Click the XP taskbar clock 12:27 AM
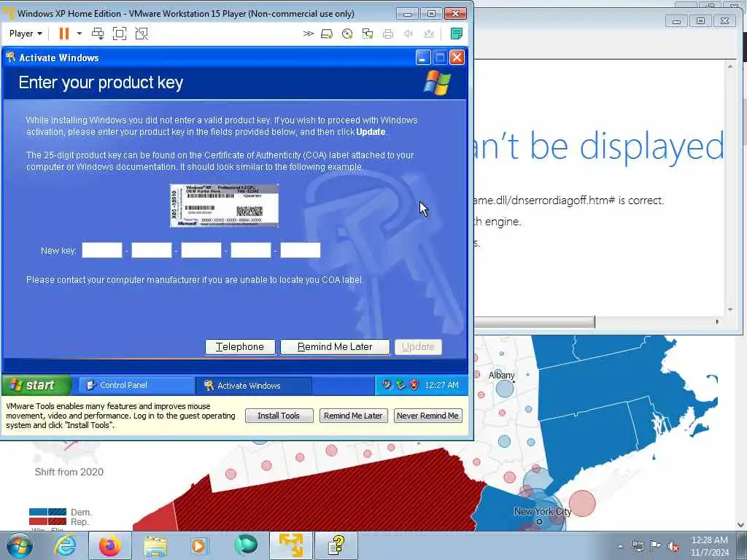This screenshot has width=747, height=560. point(441,385)
